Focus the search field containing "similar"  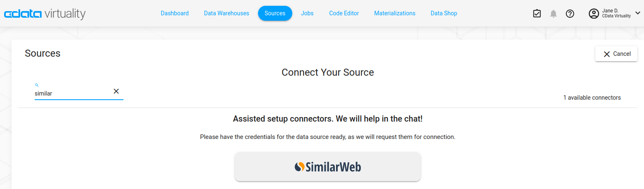click(72, 93)
